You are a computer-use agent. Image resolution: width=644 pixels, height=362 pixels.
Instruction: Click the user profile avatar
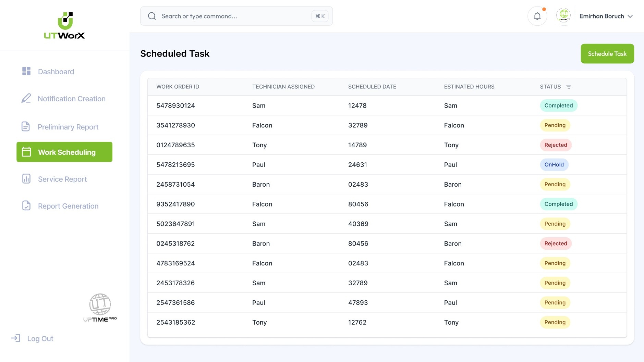pyautogui.click(x=564, y=16)
